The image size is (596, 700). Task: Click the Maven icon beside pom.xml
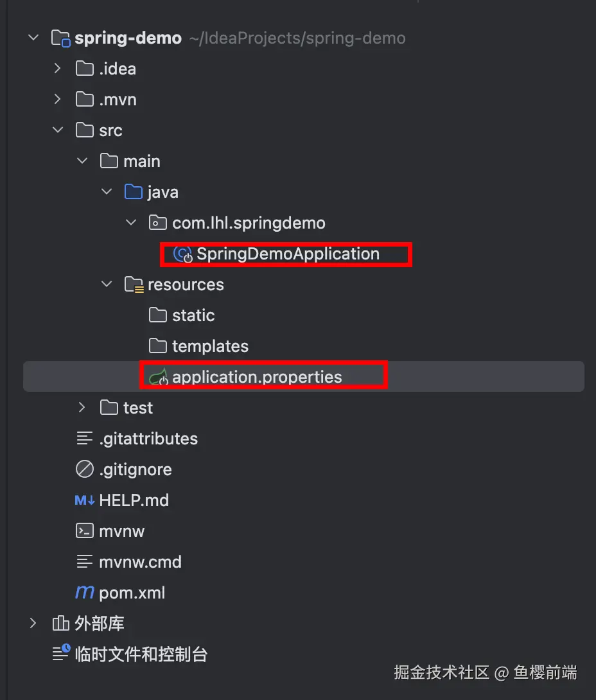point(85,592)
